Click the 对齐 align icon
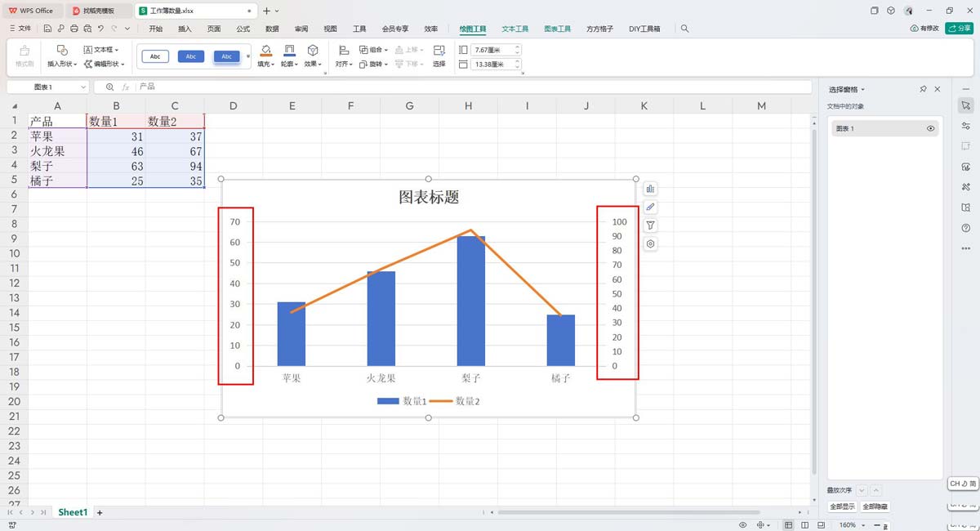The height and width of the screenshot is (531, 980). (344, 50)
